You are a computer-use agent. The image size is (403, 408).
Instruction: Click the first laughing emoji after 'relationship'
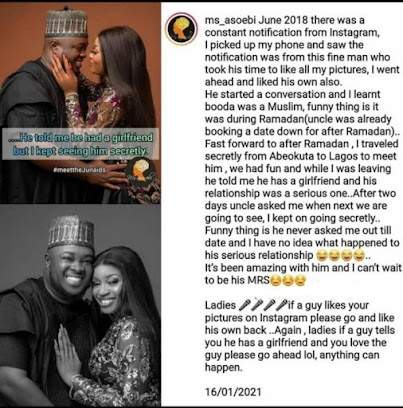321,256
